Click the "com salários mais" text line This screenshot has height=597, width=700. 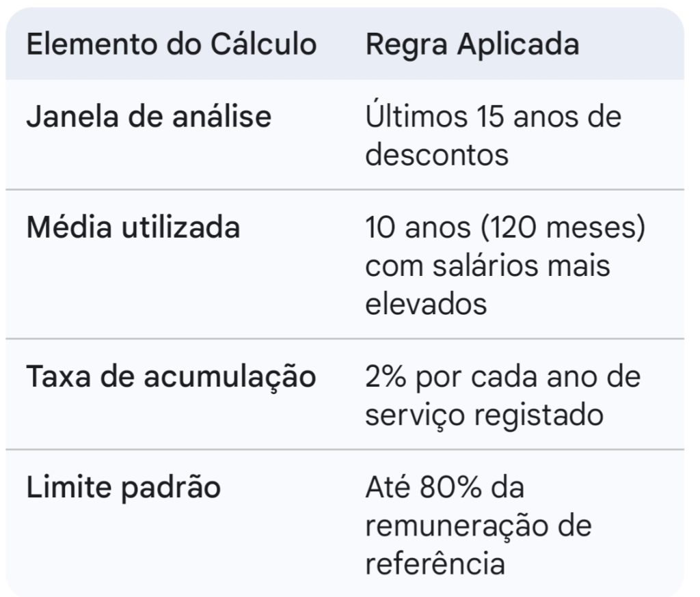[487, 265]
